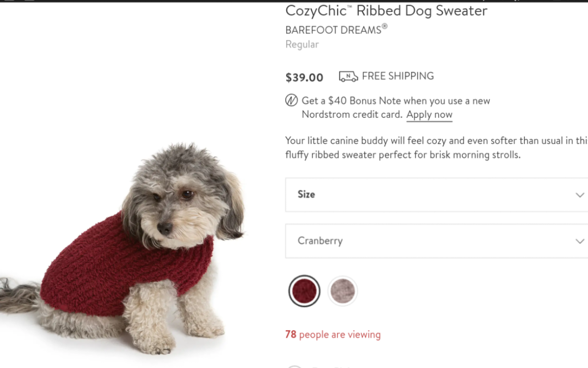This screenshot has width=588, height=368.
Task: Click the CozyChic Ribbed Dog Sweater title
Action: coord(386,11)
